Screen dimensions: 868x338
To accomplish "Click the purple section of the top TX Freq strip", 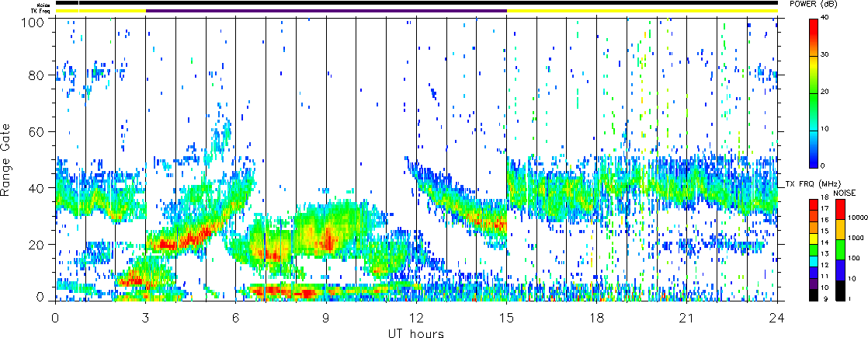I will (x=326, y=11).
